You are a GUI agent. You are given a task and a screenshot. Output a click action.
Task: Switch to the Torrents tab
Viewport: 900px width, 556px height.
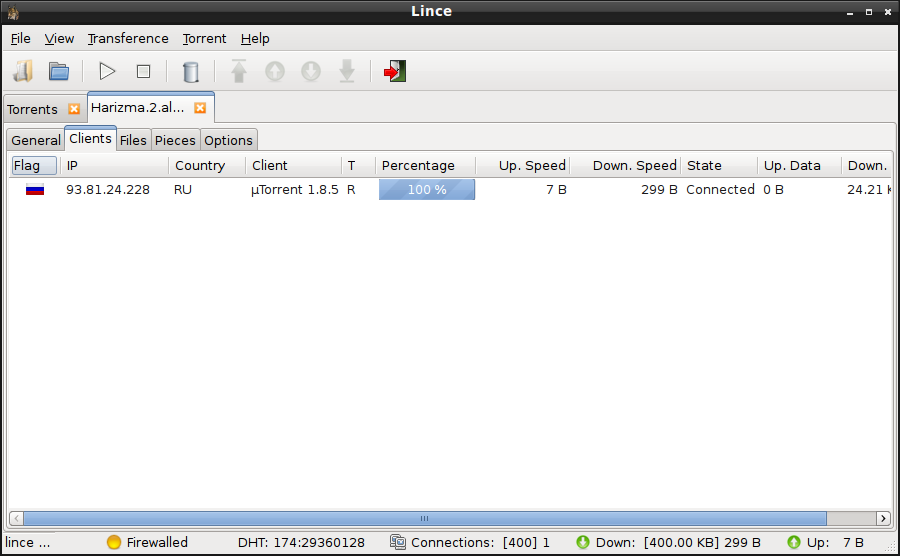pyautogui.click(x=33, y=109)
